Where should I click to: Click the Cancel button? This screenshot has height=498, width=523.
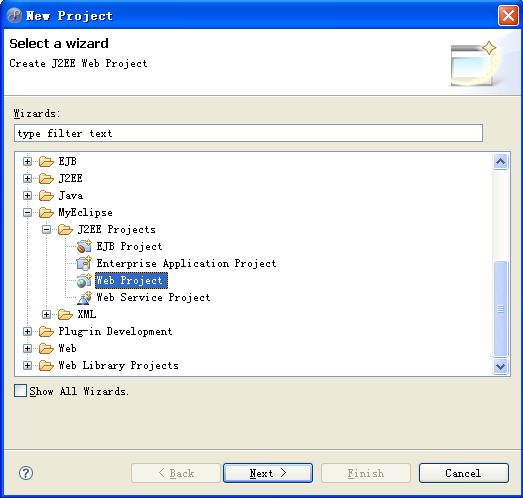point(464,473)
